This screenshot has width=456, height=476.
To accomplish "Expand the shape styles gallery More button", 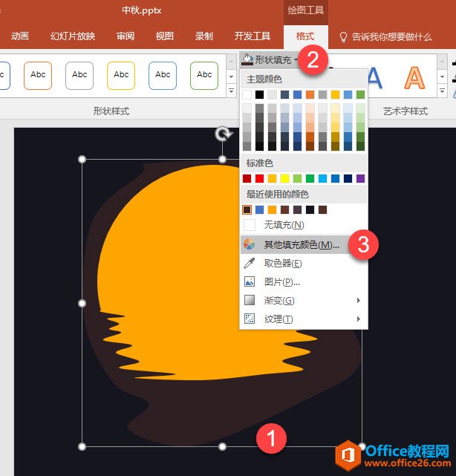I will 229,91.
